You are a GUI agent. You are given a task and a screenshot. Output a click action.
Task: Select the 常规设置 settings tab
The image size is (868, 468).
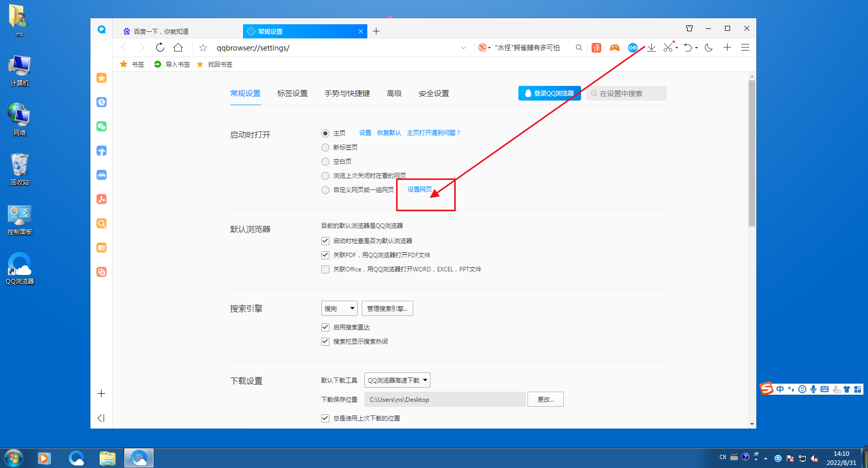point(246,93)
